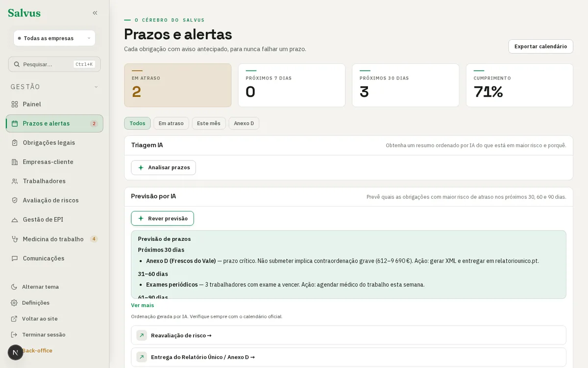Viewport: 588px width, 368px height.
Task: Open Entrega do Relatório Único / Anexo D
Action: coord(348,357)
